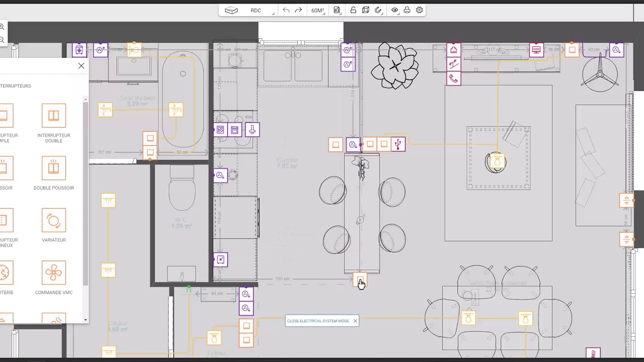This screenshot has width=644, height=362.
Task: Select the lower orange shutter switch
Action: pos(626,239)
